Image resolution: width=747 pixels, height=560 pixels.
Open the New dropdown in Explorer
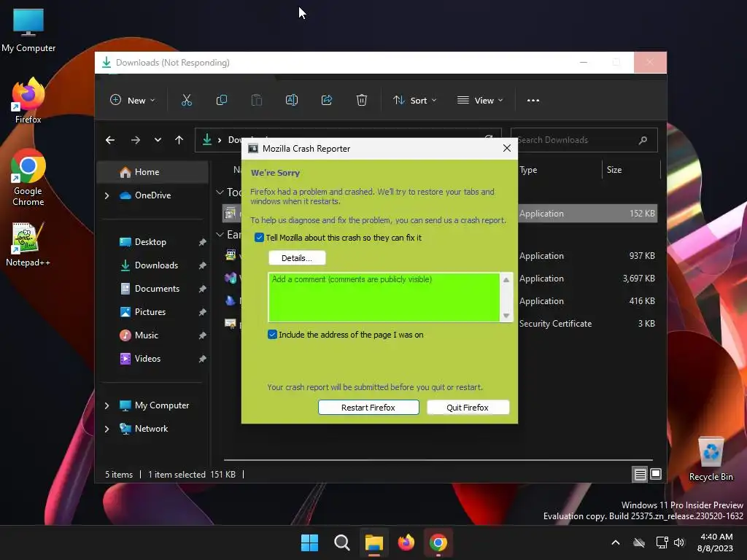(133, 101)
